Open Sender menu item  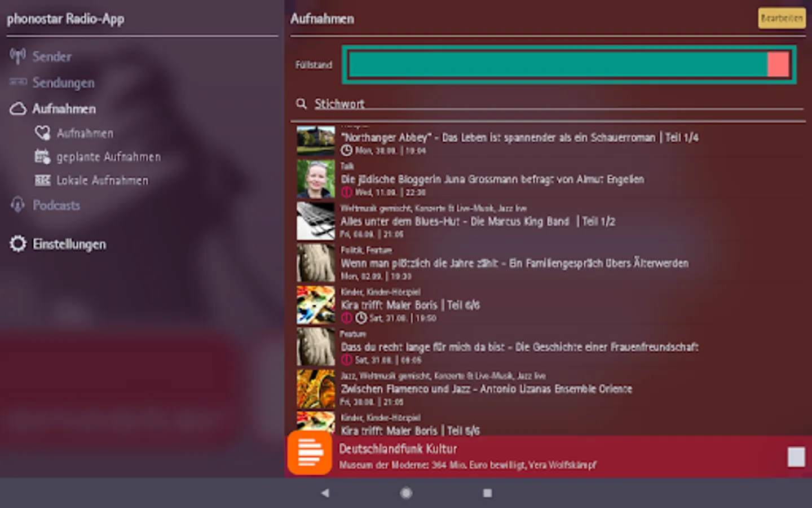click(x=52, y=56)
